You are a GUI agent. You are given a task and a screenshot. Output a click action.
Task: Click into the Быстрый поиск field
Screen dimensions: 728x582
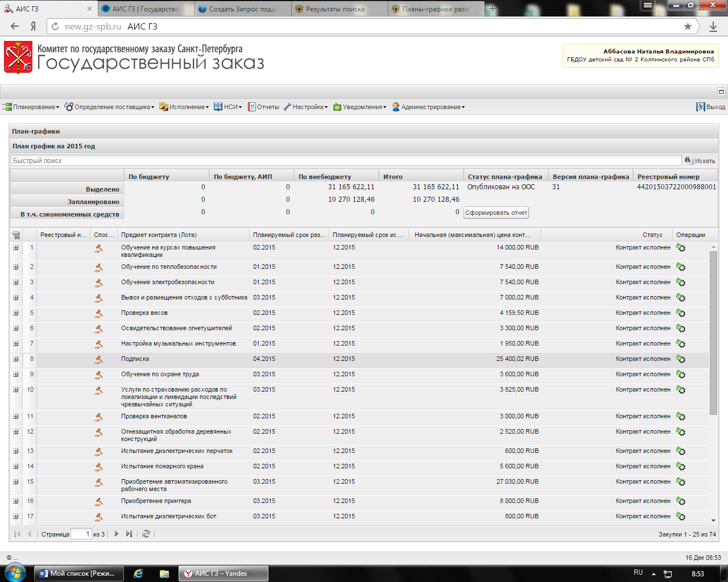click(x=346, y=161)
